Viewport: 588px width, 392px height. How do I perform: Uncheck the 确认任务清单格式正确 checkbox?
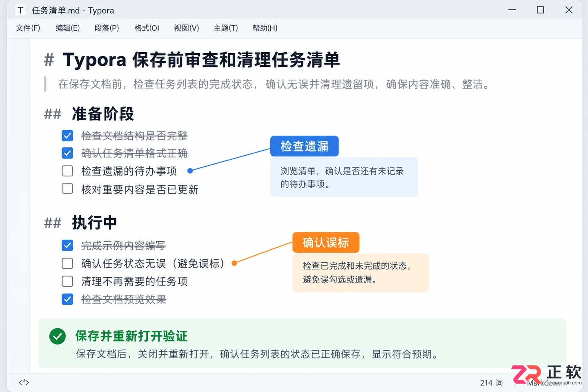click(67, 153)
